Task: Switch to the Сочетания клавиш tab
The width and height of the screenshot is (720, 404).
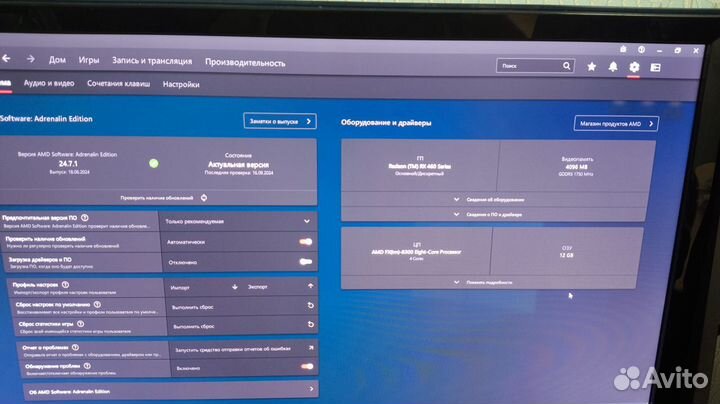Action: coord(118,85)
